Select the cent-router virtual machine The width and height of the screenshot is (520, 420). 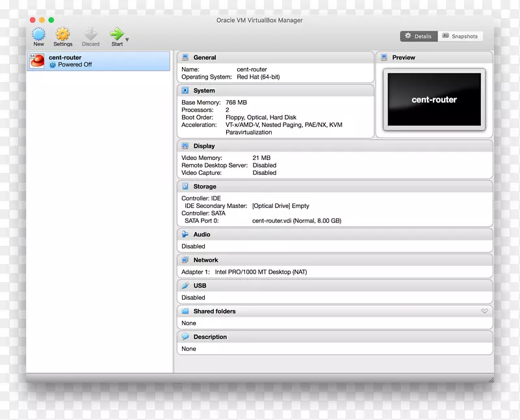click(97, 61)
